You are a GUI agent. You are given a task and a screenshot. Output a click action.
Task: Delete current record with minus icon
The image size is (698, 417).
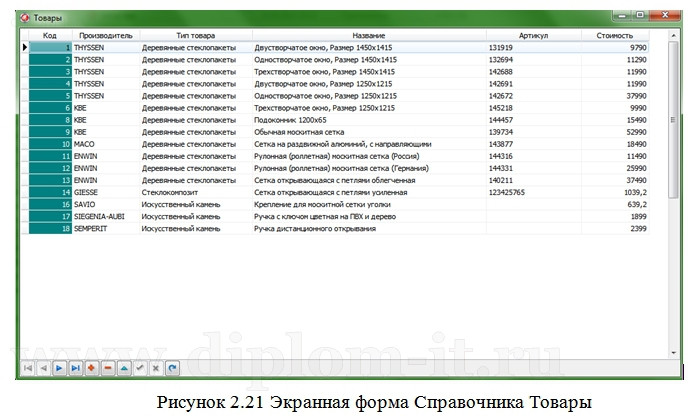click(108, 368)
